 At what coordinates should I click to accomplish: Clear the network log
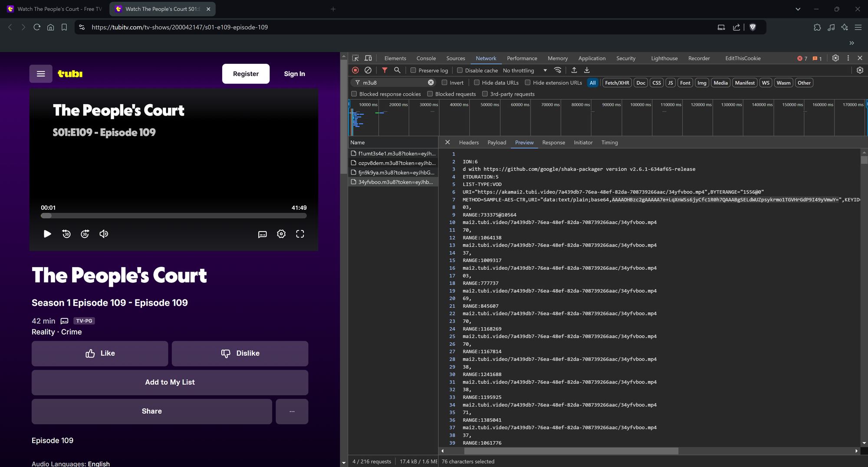pyautogui.click(x=368, y=70)
